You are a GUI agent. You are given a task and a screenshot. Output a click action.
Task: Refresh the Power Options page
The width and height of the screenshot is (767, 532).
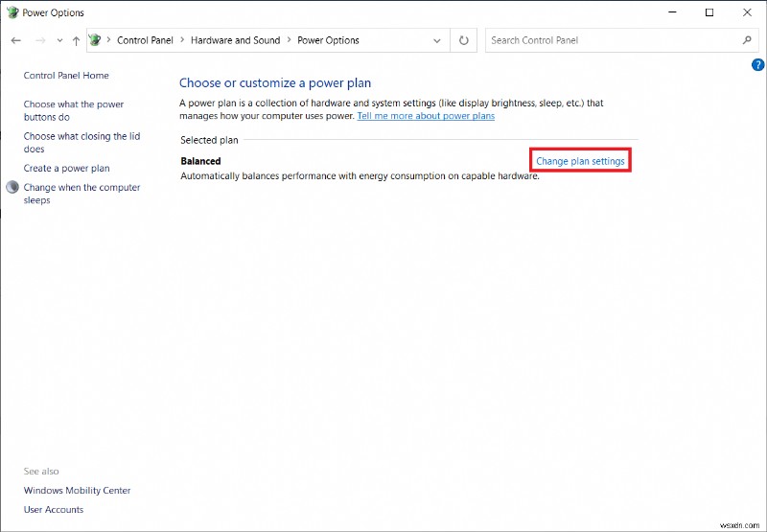pos(464,40)
